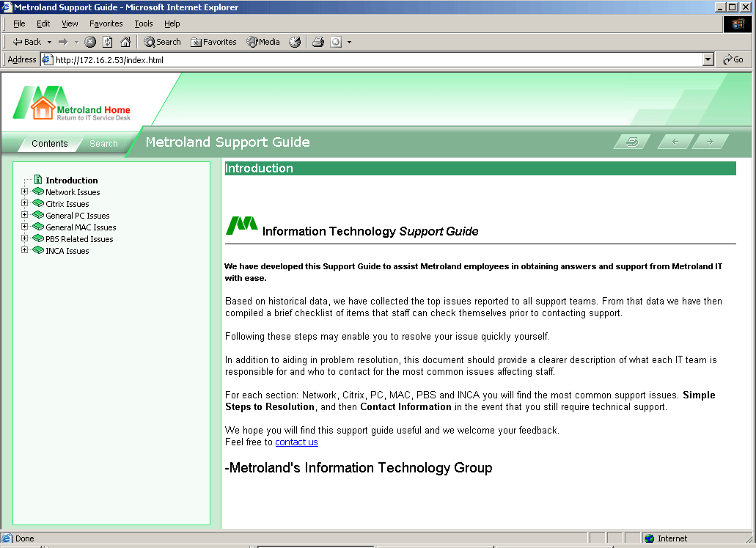Click the guide's next topic arrow
The width and height of the screenshot is (756, 548).
(x=710, y=142)
